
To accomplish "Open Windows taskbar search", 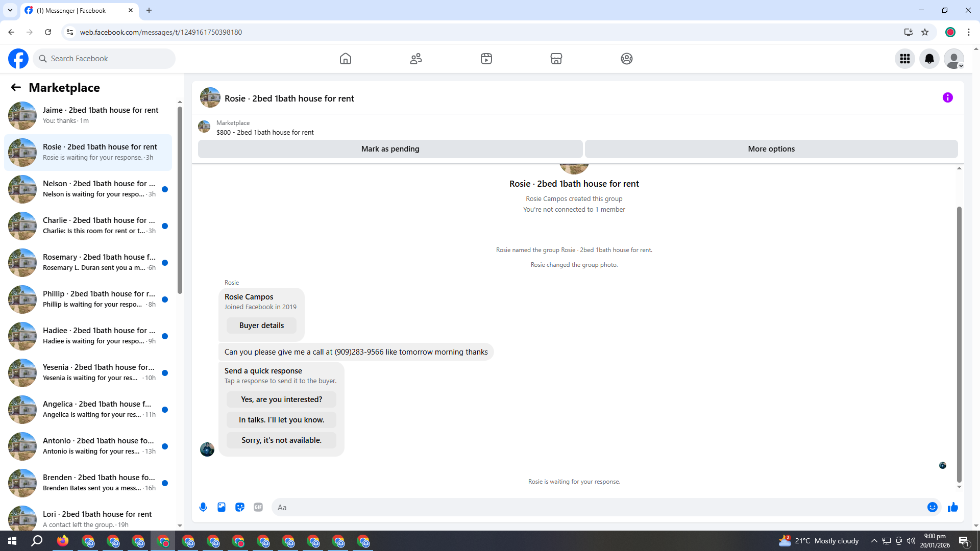I will [x=37, y=541].
